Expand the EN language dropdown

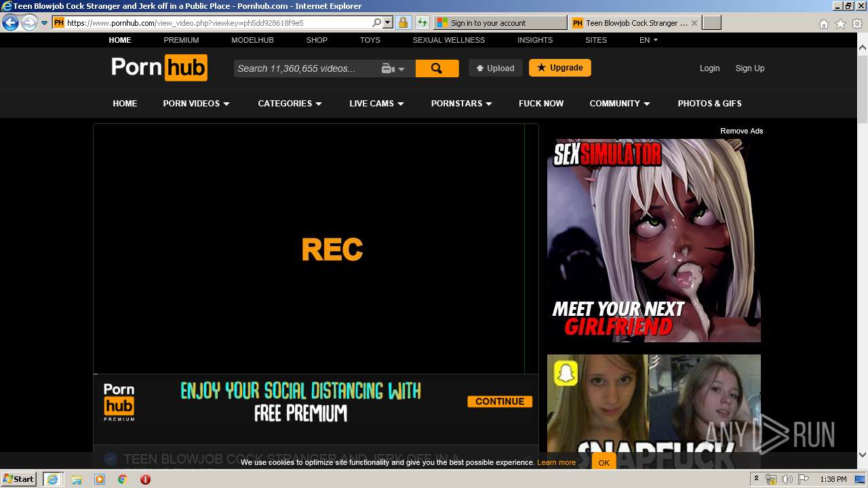(648, 40)
